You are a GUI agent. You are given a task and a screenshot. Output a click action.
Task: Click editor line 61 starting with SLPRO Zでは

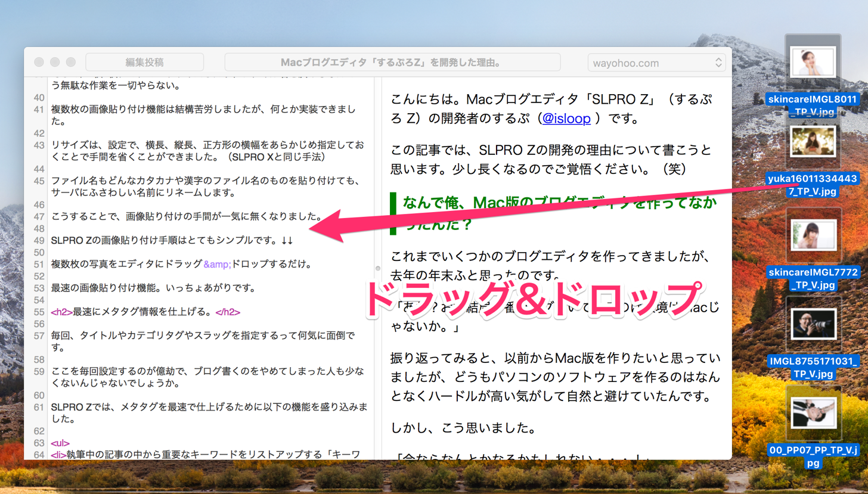[209, 412]
